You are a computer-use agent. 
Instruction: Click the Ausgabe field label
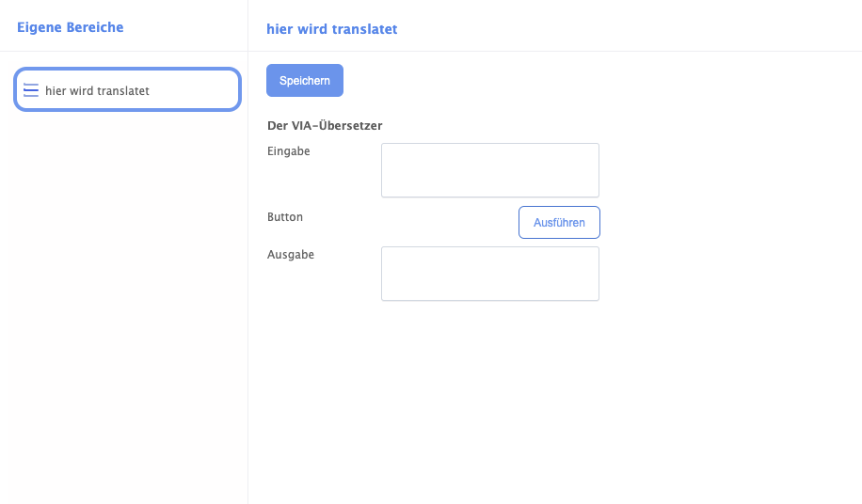290,254
